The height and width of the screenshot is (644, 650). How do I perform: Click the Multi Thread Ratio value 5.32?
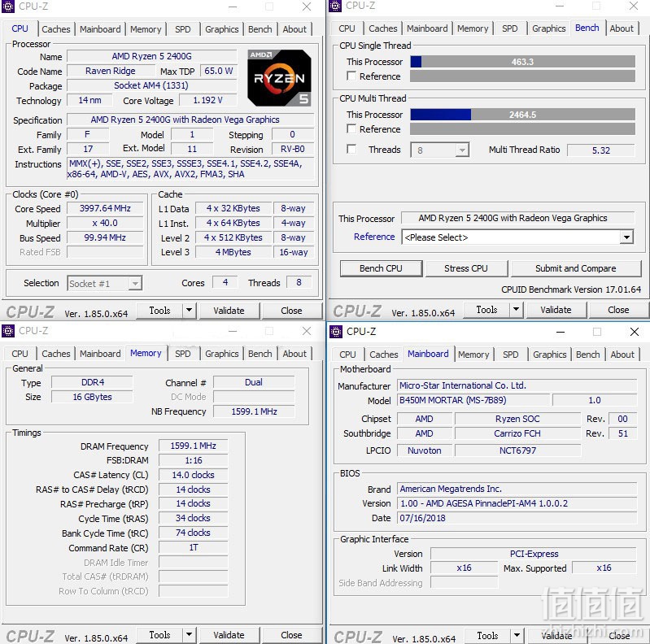pyautogui.click(x=601, y=150)
